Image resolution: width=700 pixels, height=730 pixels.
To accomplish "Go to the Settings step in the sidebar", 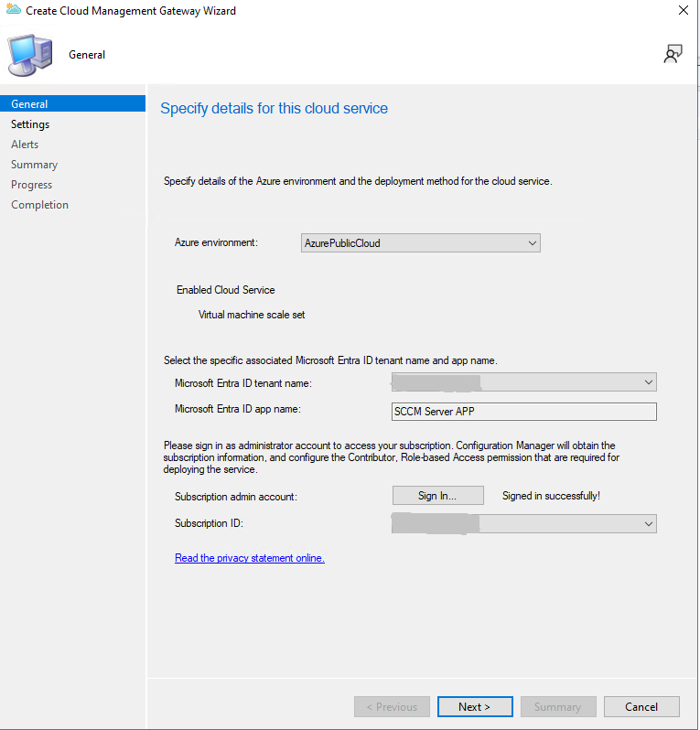I will point(30,124).
